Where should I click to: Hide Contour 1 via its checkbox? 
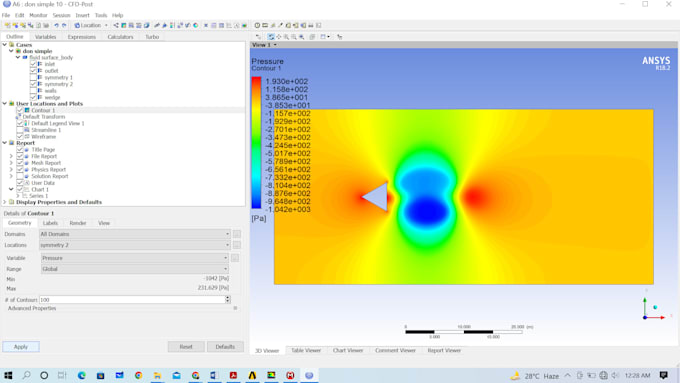[x=20, y=110]
